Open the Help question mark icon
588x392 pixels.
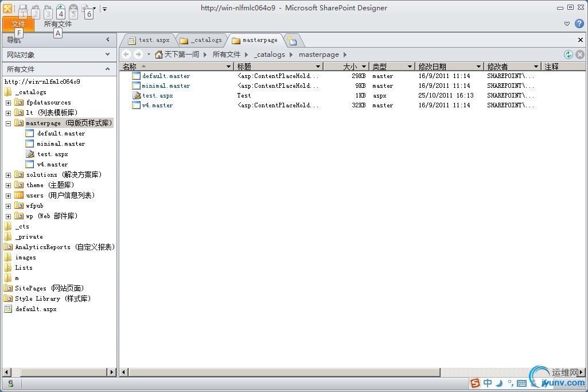(x=579, y=24)
